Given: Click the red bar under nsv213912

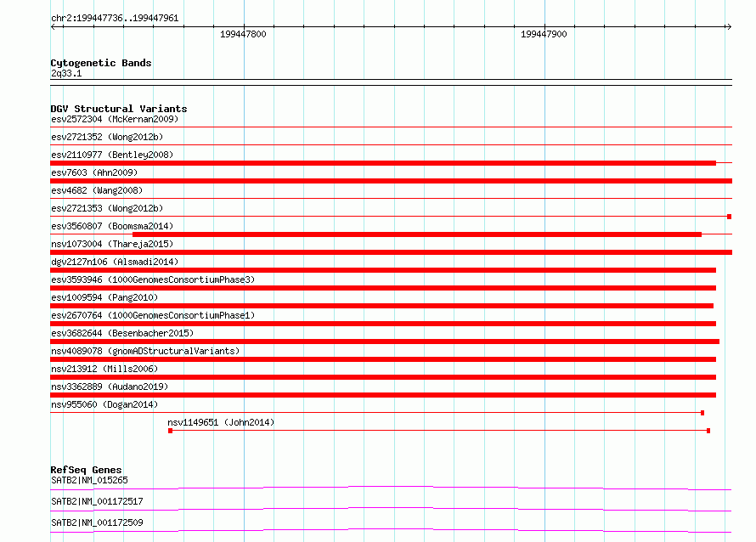Looking at the screenshot, I should [x=383, y=377].
